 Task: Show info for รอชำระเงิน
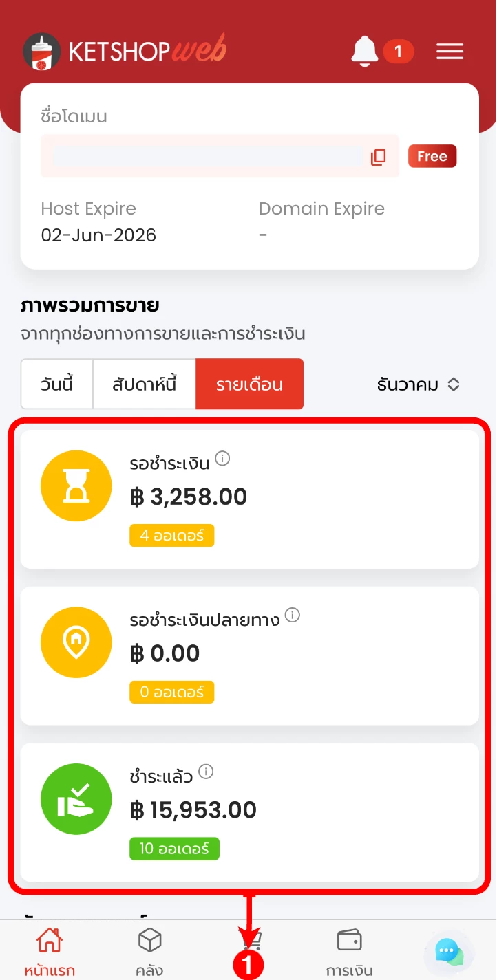pos(222,458)
